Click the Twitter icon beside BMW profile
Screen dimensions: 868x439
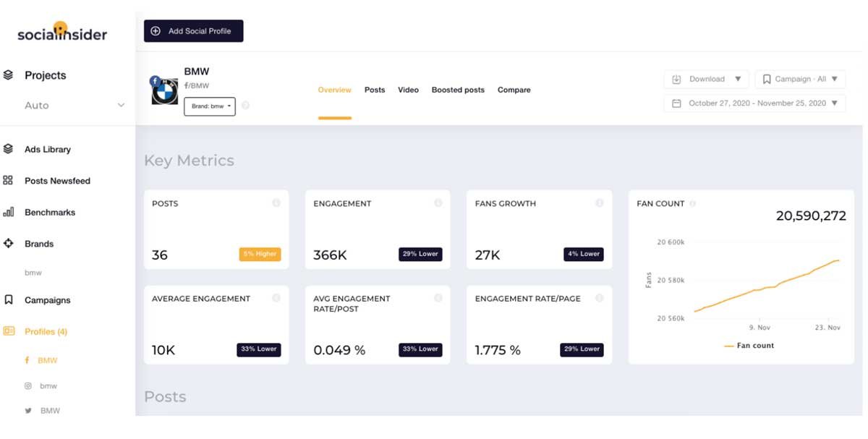click(28, 411)
